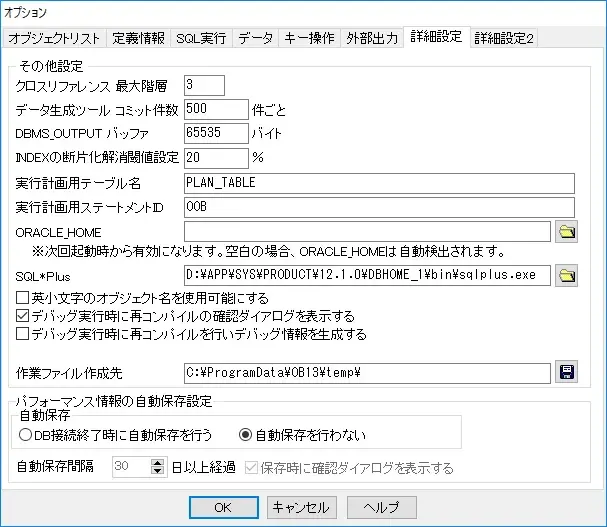Switch to the オブジェクトリスト tab
607x527 pixels.
[55, 39]
